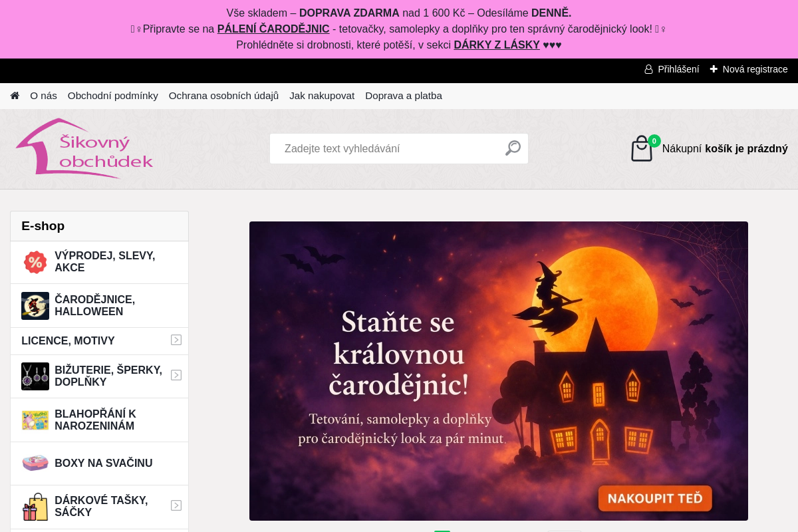Click the gift bags category icon
The width and height of the screenshot is (798, 532).
point(35,507)
